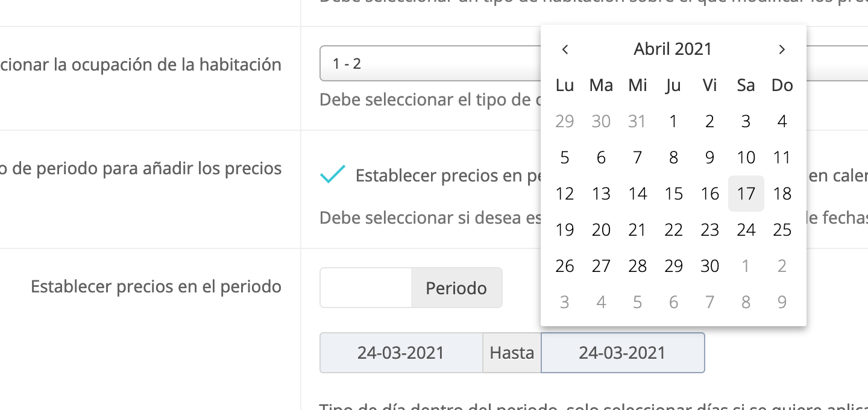Viewport: 868px width, 410px height.
Task: Choose April 8 in the date picker
Action: coord(673,157)
